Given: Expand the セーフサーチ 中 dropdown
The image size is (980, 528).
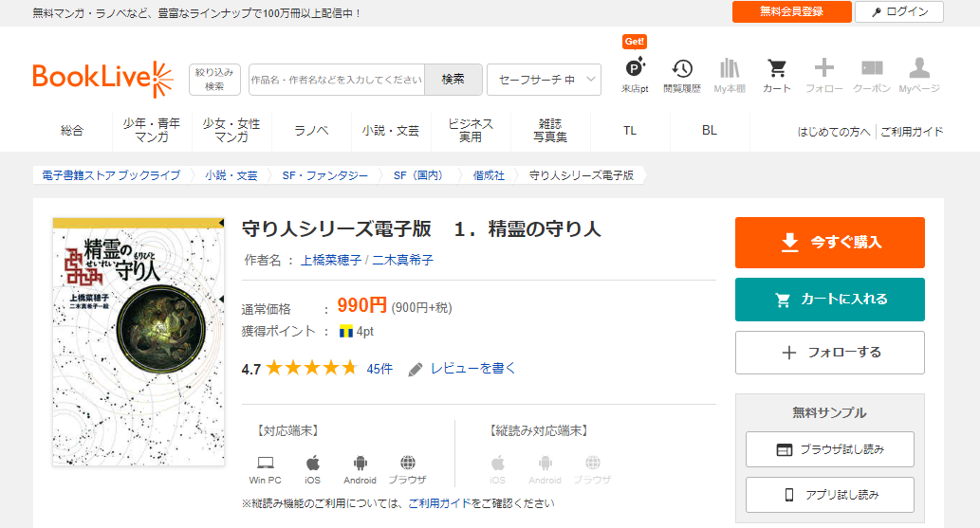Looking at the screenshot, I should tap(544, 80).
